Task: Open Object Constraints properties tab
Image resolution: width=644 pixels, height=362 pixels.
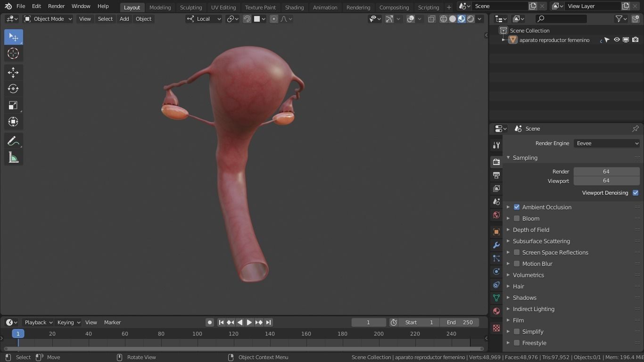Action: click(x=496, y=284)
